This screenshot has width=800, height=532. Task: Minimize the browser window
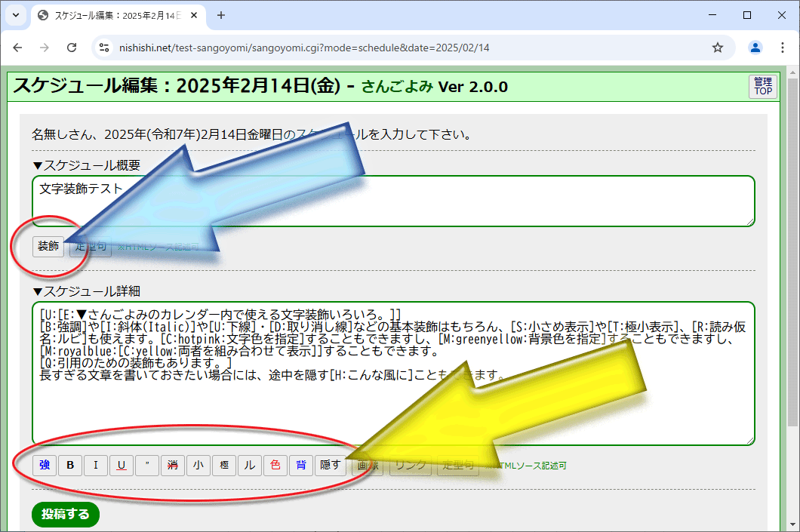coord(712,15)
